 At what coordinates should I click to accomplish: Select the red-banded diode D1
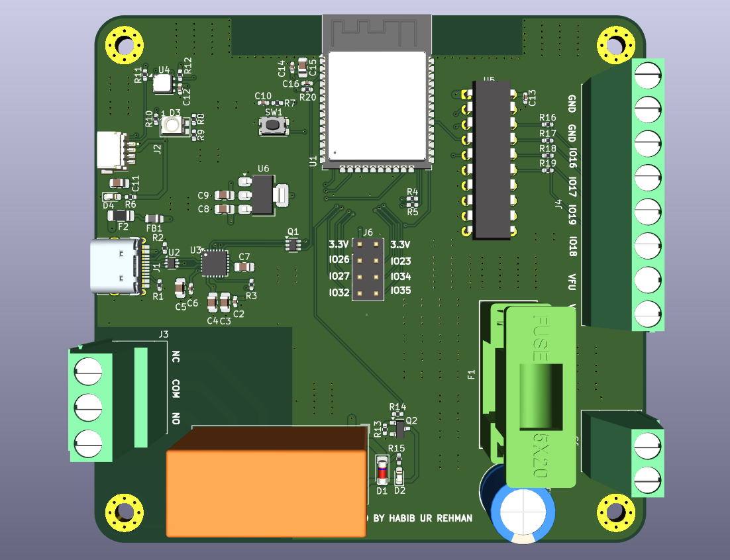coord(382,470)
